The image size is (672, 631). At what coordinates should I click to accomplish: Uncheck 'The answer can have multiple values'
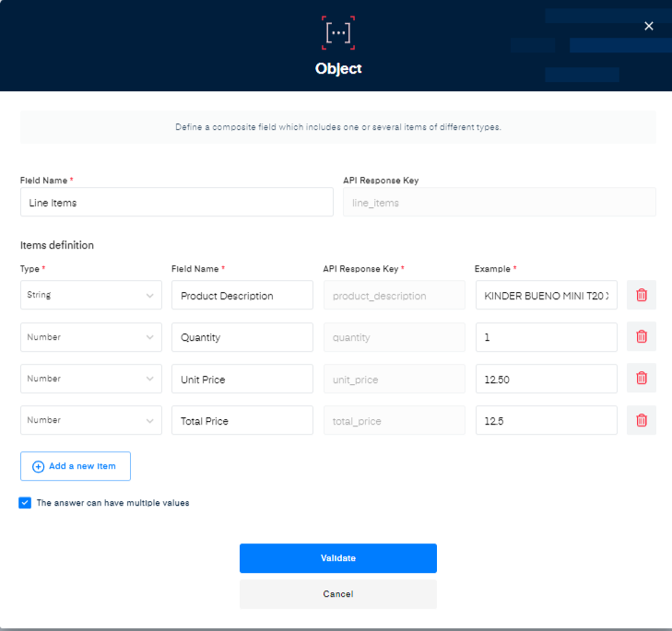[25, 503]
